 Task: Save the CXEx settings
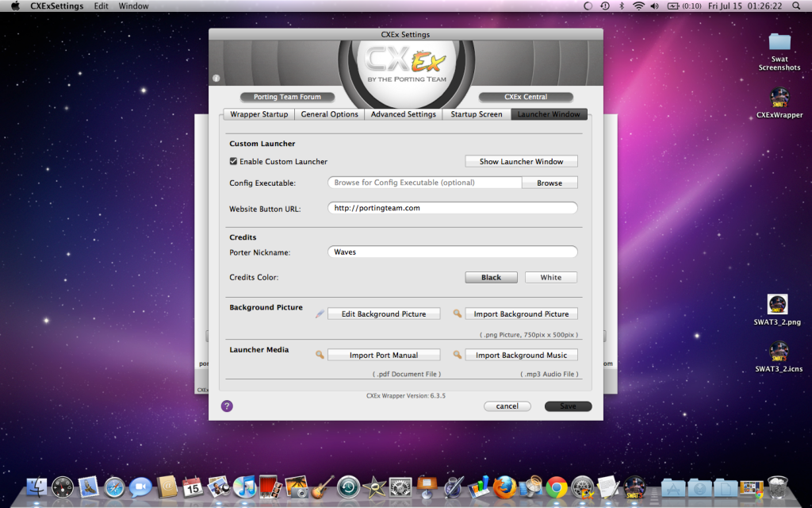click(568, 406)
